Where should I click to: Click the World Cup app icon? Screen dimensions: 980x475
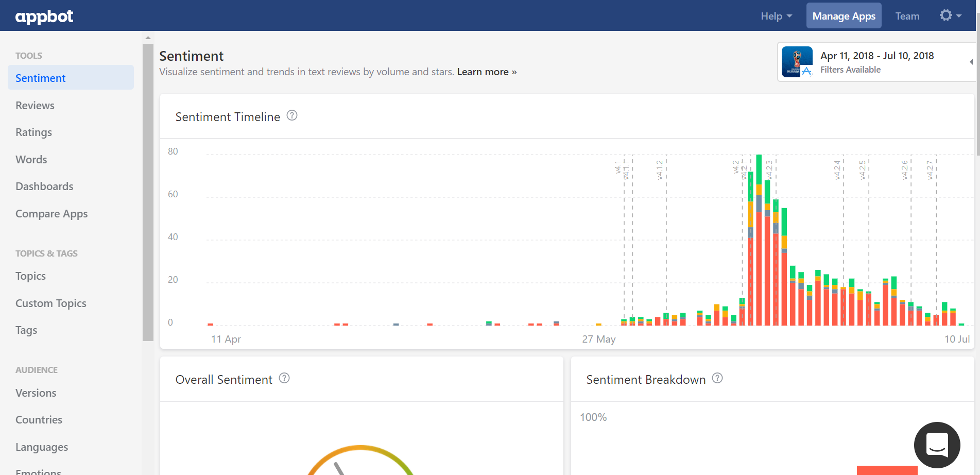[x=797, y=62]
